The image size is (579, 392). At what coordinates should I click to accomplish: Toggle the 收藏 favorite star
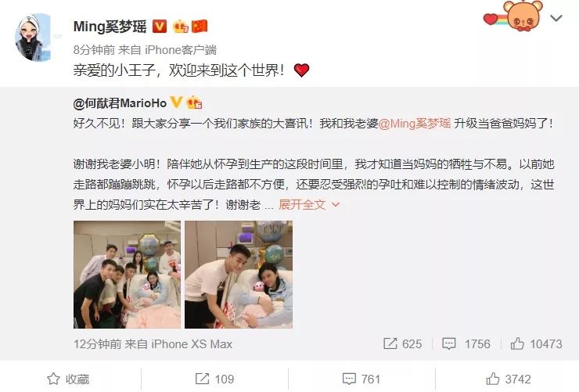[x=68, y=379]
